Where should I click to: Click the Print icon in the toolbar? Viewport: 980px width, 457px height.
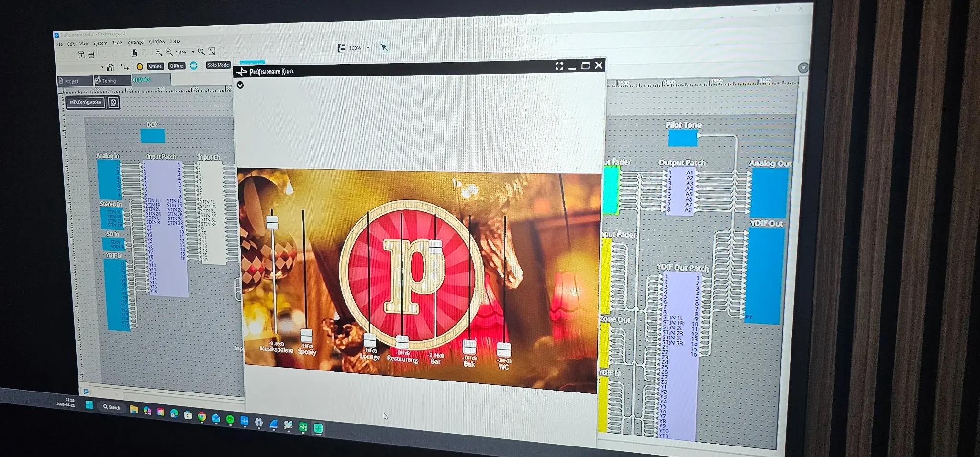tap(91, 54)
